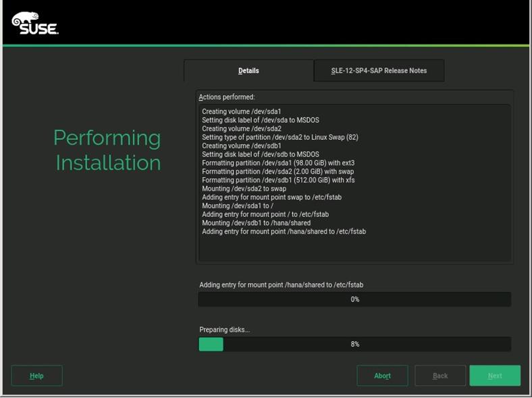Select the /dev/sda2 swap formatting line
532x398 pixels.
[x=278, y=172]
